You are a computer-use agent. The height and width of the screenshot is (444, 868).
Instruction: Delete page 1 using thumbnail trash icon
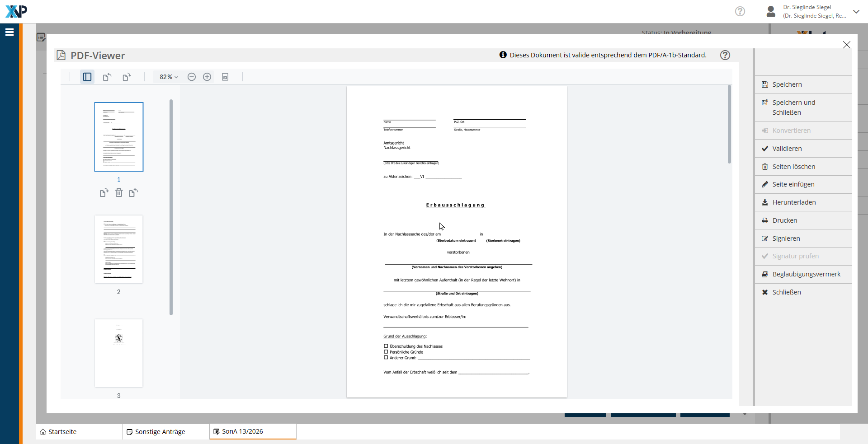tap(118, 193)
